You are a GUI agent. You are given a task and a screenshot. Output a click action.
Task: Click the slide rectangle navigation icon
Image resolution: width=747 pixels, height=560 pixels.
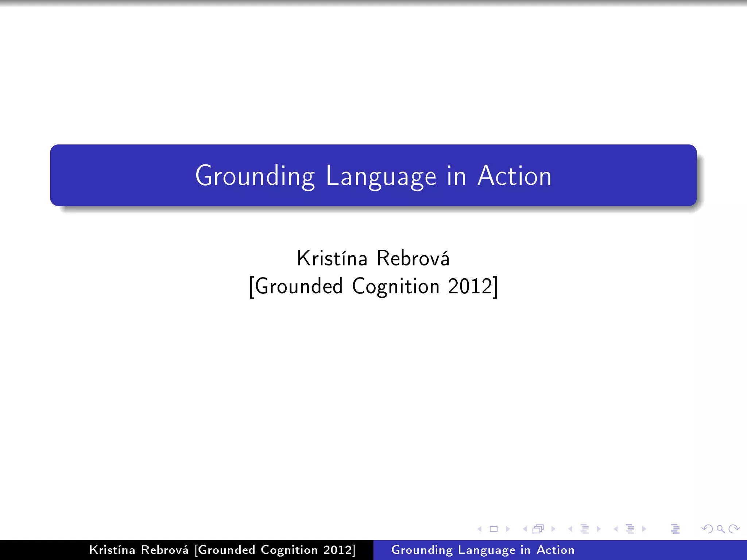coord(494,529)
